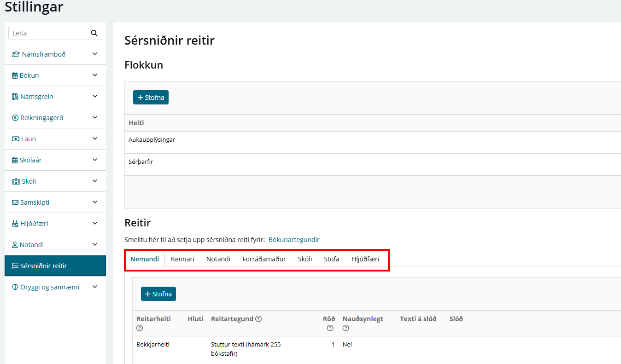Click the Öryggi og samræmi shield icon

(x=15, y=287)
